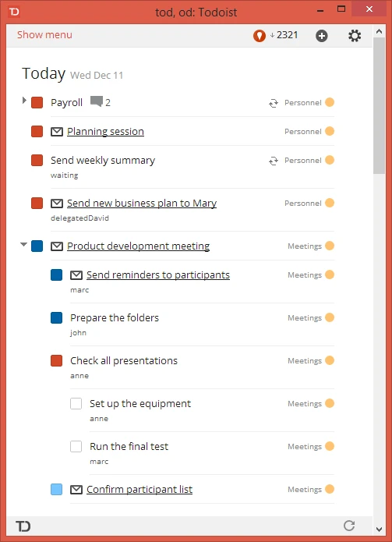Viewport: 392px width, 542px height.
Task: Click the refresh sync icon at bottom
Action: pos(349,526)
